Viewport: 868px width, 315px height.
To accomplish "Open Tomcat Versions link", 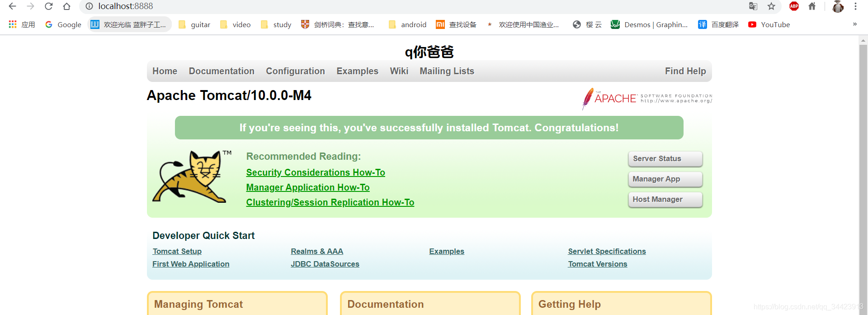I will click(598, 264).
